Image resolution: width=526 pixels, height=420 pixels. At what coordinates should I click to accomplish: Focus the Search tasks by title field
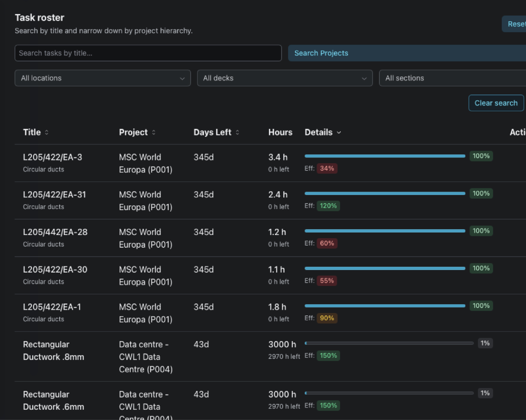tap(148, 53)
